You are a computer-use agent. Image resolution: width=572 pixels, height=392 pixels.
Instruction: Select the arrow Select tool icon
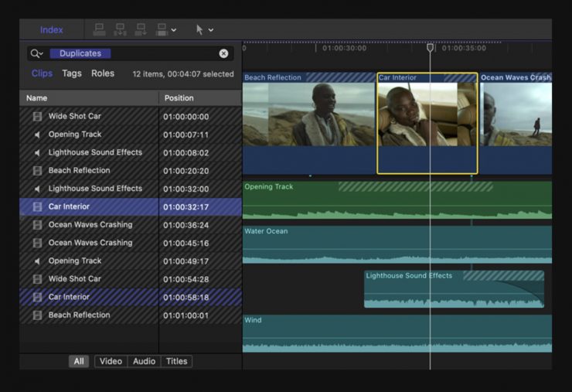199,29
